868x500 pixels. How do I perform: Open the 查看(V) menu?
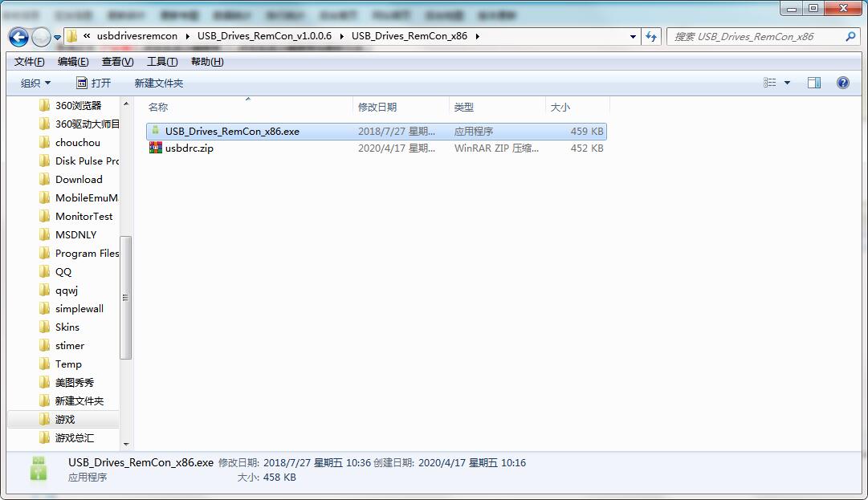coord(117,61)
